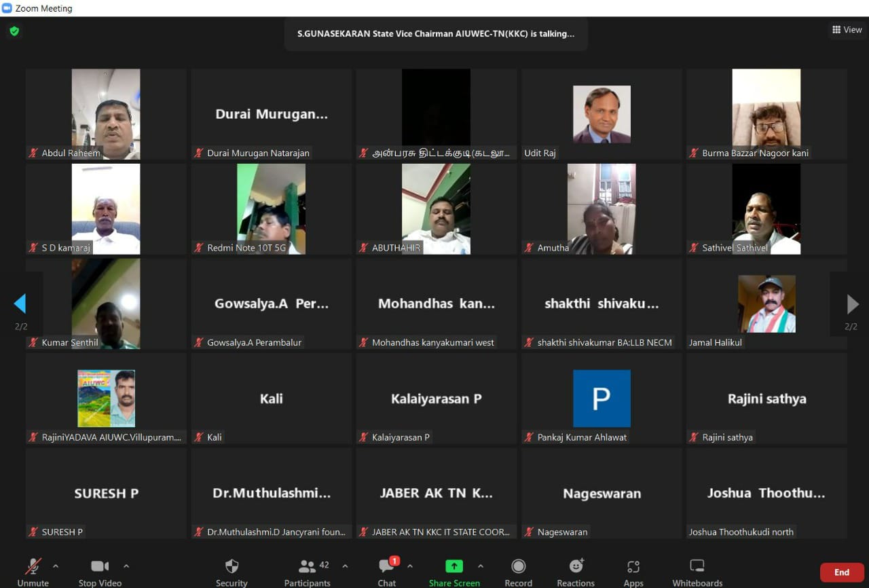
Task: Click Stop Video camera icon
Action: (x=100, y=566)
